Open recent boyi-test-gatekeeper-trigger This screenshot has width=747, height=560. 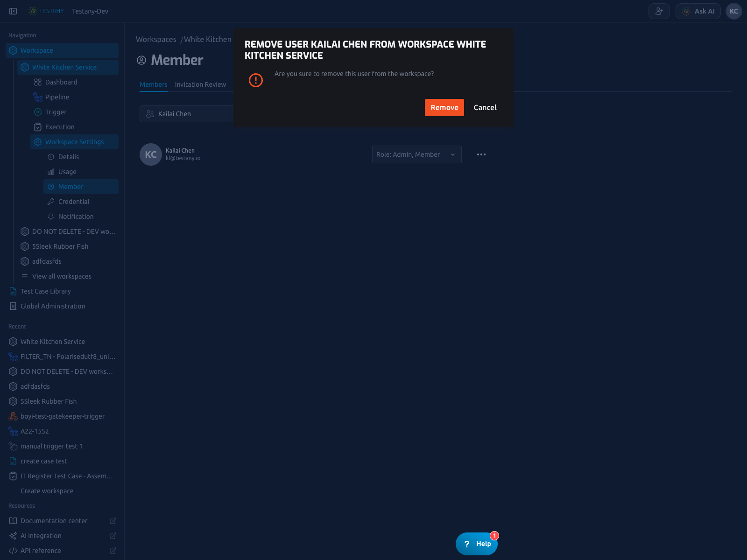pos(62,416)
